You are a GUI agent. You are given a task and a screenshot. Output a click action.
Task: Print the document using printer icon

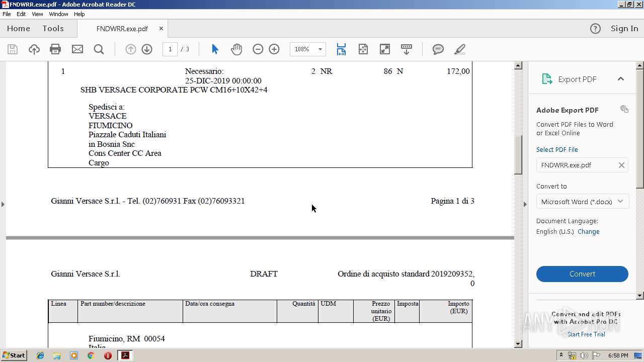pos(55,49)
